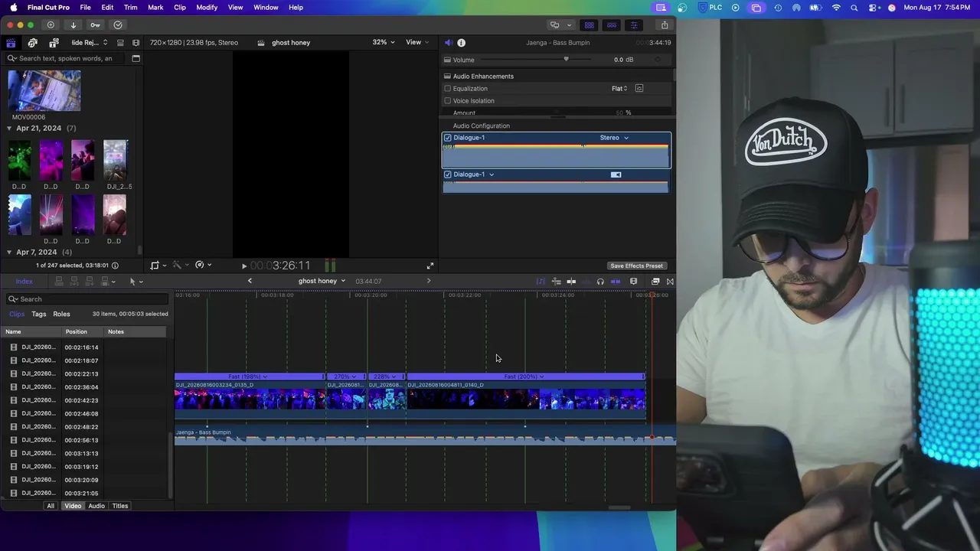Click the timeline index Search field
Screen dimensions: 980x551
pyautogui.click(x=87, y=299)
